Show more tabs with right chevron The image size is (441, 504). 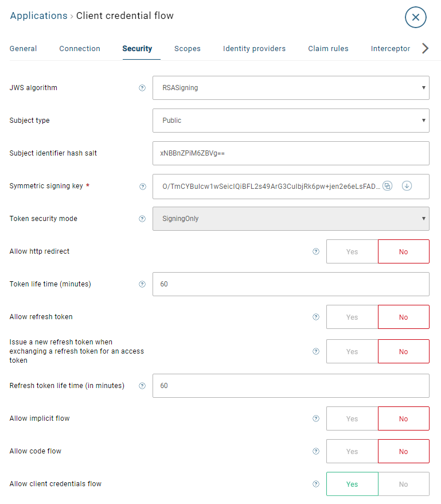point(426,49)
